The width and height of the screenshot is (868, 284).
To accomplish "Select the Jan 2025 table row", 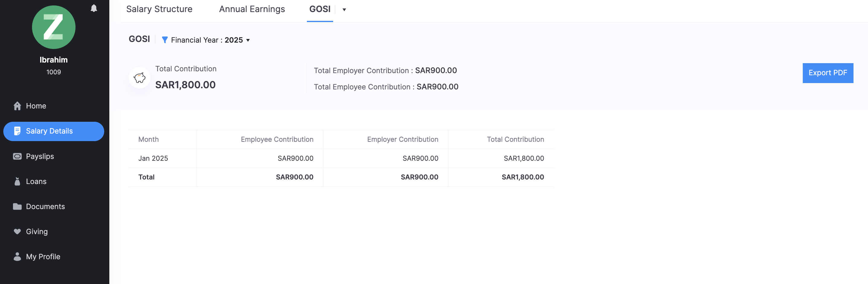I will pos(153,158).
